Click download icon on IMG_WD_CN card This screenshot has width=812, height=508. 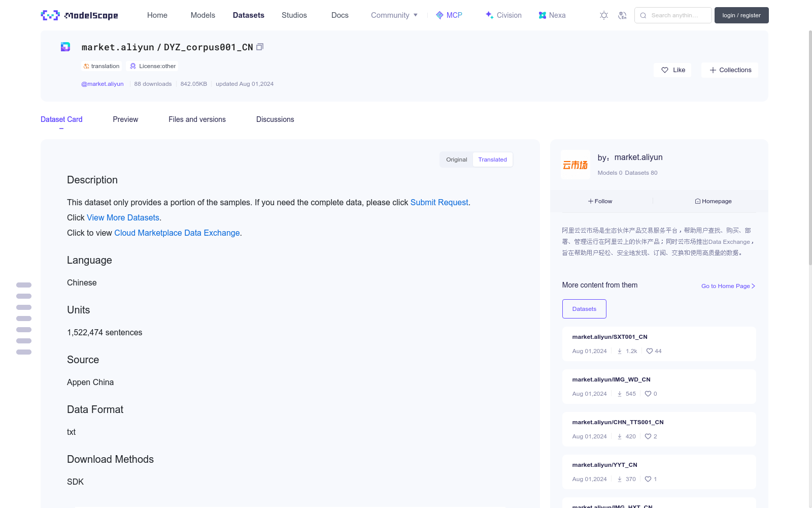pos(620,394)
